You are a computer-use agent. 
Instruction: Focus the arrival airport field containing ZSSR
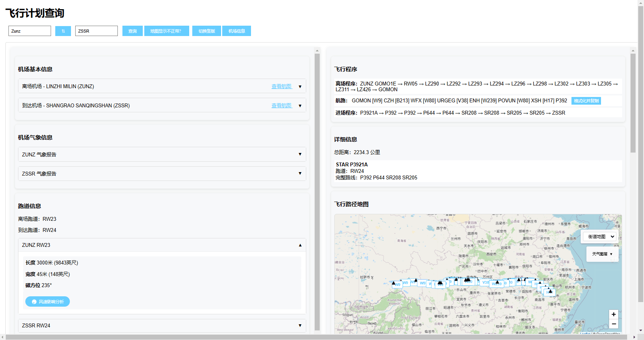pos(96,31)
